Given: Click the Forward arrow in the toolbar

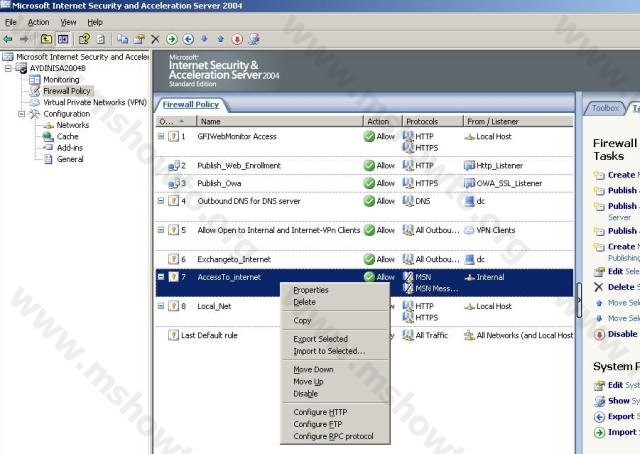Looking at the screenshot, I should click(x=24, y=39).
